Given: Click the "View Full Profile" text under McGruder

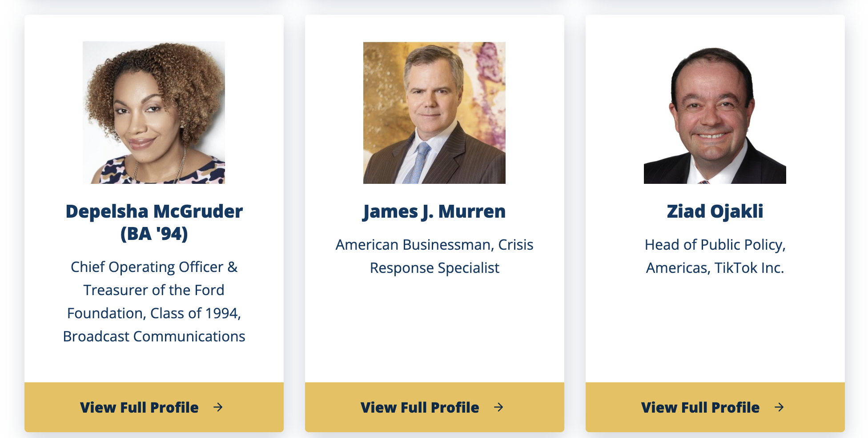Looking at the screenshot, I should coord(139,407).
